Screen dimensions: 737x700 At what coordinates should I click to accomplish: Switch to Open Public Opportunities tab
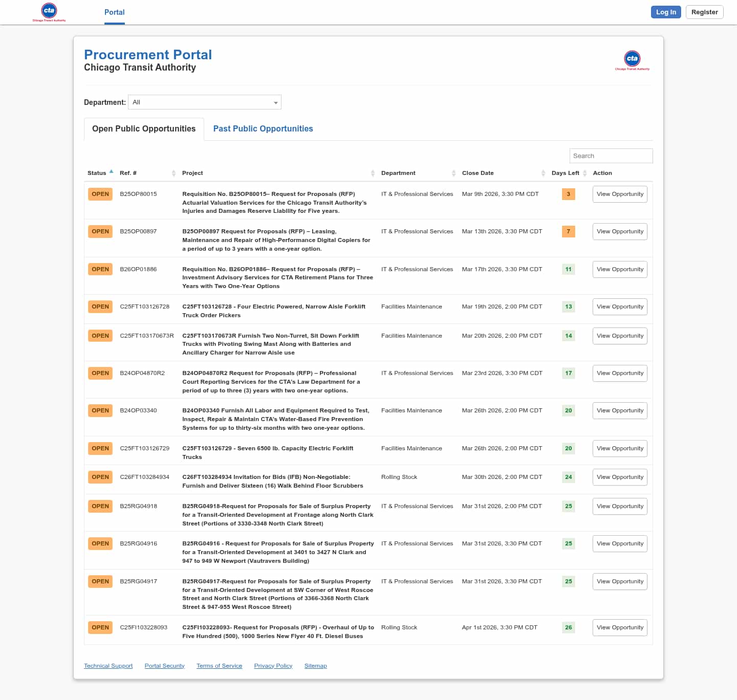[x=144, y=129]
